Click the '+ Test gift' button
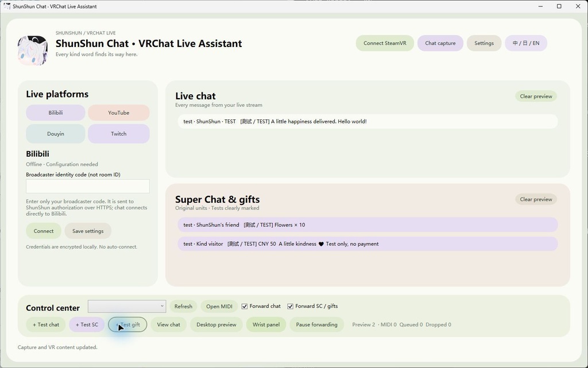The width and height of the screenshot is (588, 368). (127, 324)
